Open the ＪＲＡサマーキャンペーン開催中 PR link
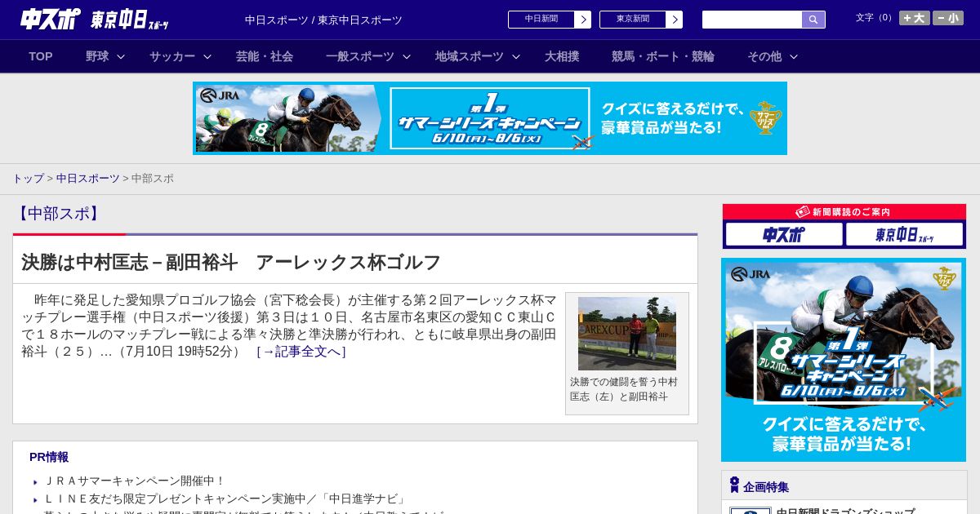This screenshot has height=514, width=980. tap(135, 481)
